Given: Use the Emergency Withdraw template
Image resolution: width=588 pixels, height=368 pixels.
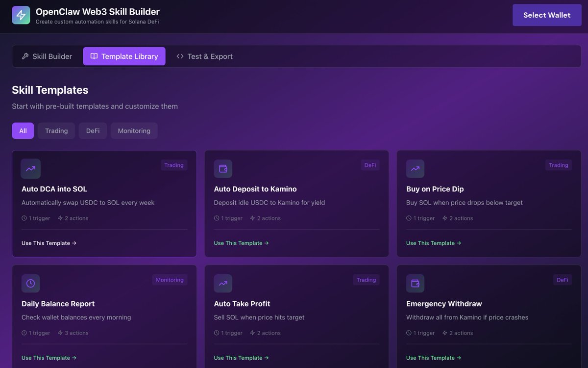Looking at the screenshot, I should click(434, 358).
